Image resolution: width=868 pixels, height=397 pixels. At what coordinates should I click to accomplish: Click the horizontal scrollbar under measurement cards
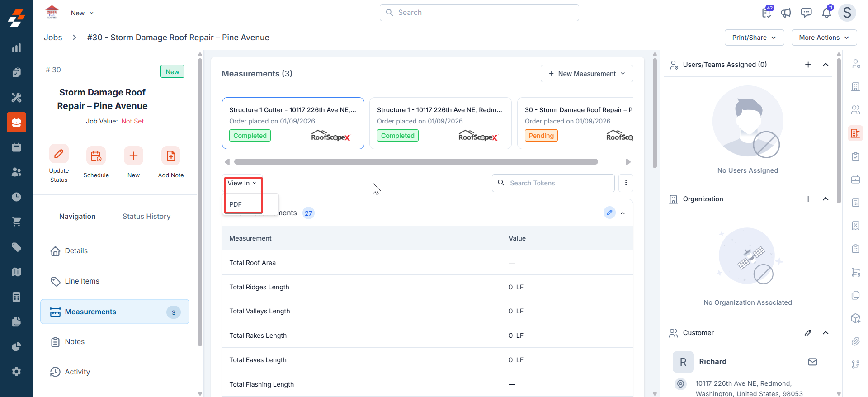click(416, 162)
